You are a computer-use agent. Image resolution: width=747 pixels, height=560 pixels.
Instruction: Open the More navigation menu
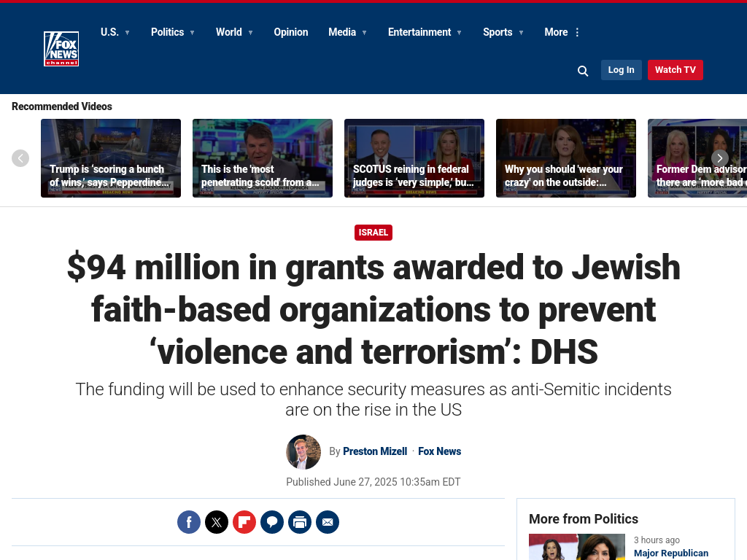point(556,32)
